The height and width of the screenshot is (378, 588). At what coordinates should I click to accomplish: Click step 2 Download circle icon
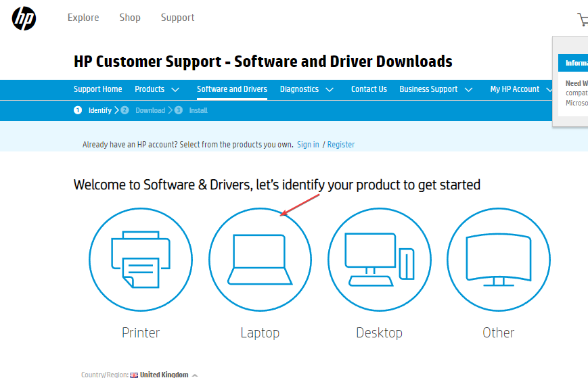(x=125, y=110)
